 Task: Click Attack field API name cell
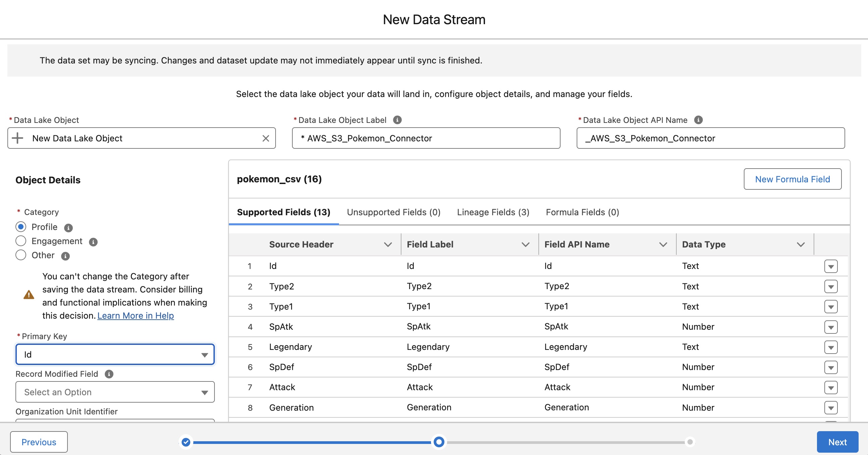tap(557, 387)
